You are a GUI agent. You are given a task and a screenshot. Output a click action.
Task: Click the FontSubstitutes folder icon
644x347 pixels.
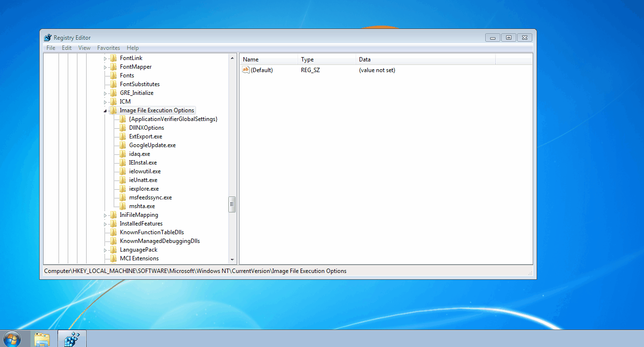pyautogui.click(x=114, y=84)
